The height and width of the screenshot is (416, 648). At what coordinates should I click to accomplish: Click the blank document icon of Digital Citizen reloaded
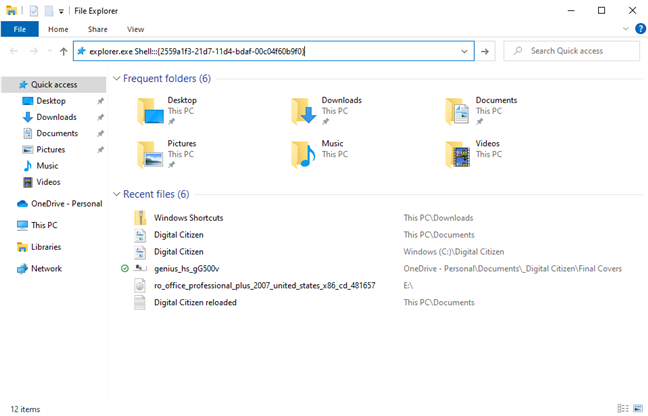tap(140, 302)
